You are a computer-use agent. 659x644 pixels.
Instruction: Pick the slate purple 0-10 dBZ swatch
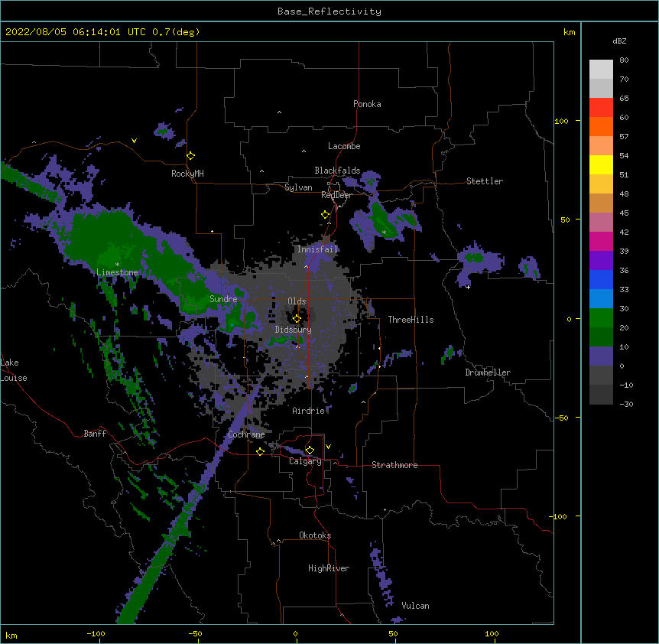(x=601, y=356)
